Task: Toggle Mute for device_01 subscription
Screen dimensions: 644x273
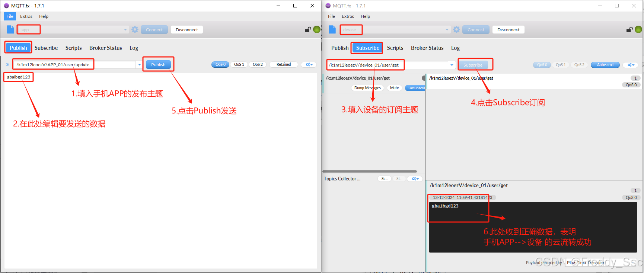Action: [x=395, y=88]
